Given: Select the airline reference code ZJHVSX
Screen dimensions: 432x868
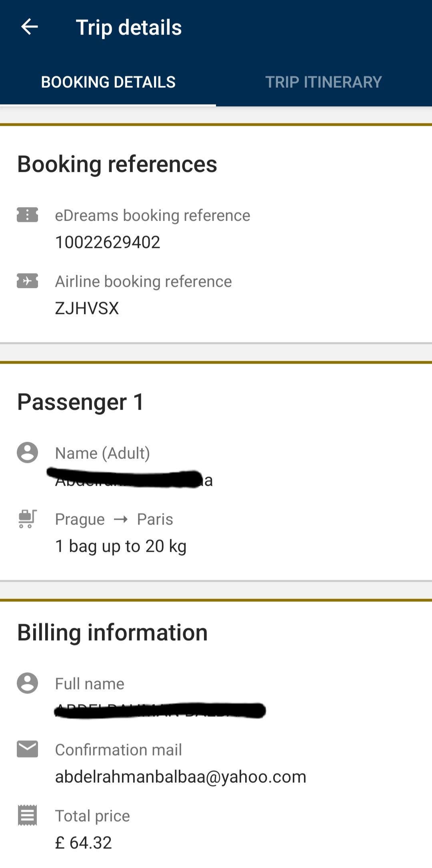Looking at the screenshot, I should pos(87,308).
